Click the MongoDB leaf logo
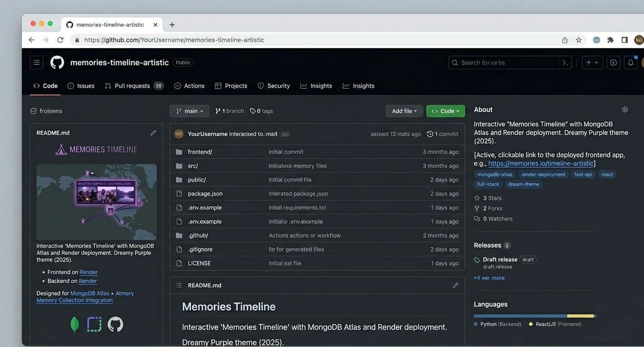 75,324
